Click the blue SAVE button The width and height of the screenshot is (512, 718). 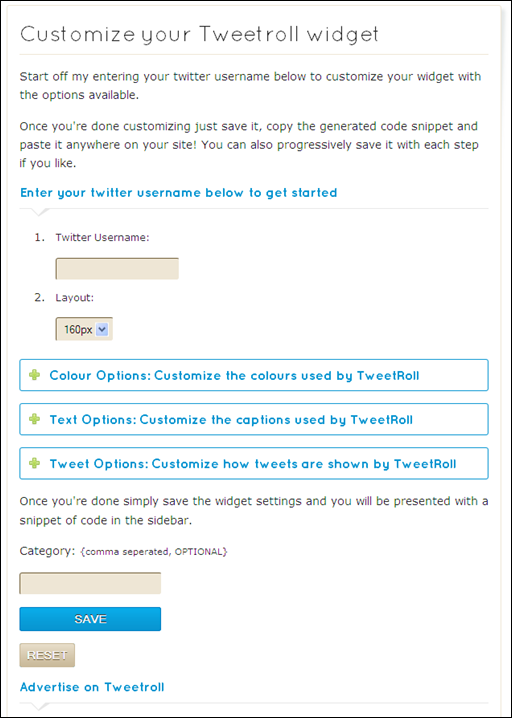point(90,619)
